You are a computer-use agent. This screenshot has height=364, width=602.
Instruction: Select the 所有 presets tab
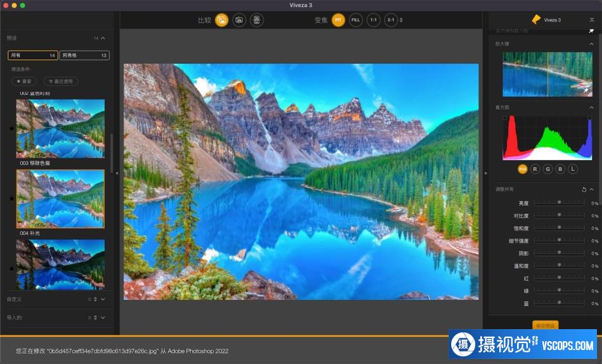tap(33, 55)
